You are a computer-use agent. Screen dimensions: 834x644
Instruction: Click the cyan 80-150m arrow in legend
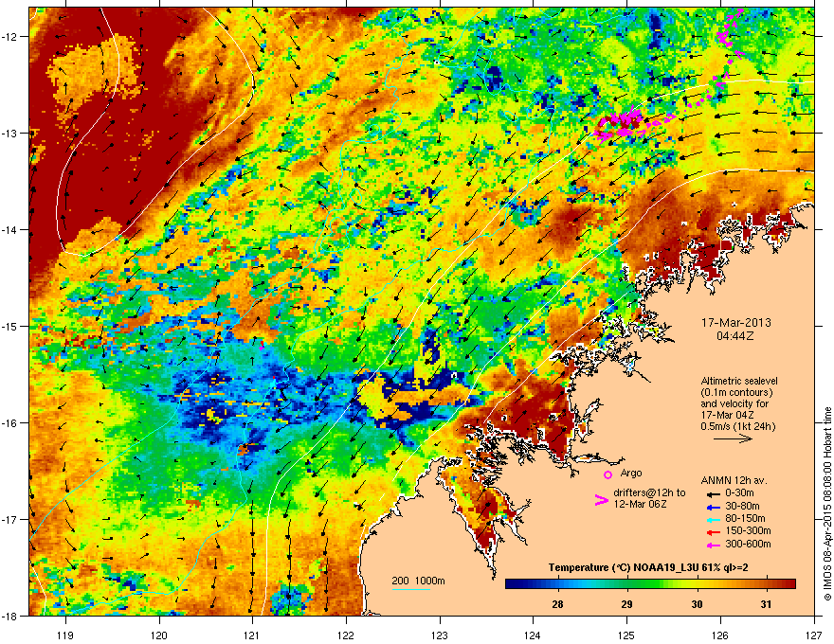(x=713, y=519)
